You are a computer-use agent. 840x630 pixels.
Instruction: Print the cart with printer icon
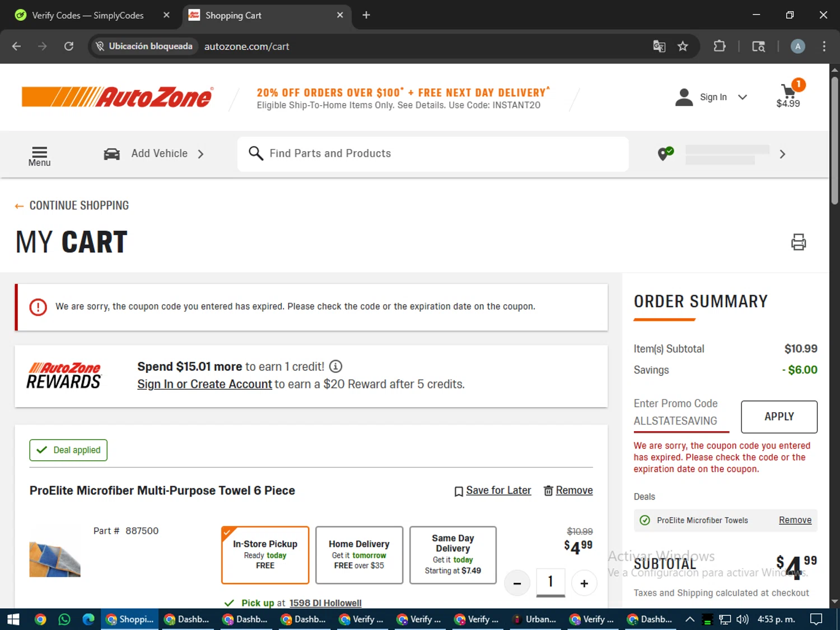point(799,242)
